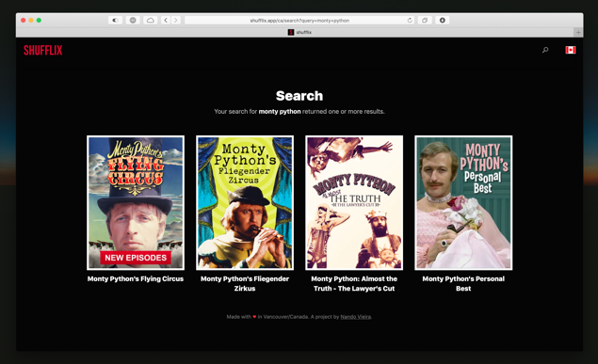Open Monty Python's Flying Circus poster
Image resolution: width=598 pixels, height=364 pixels.
[136, 202]
